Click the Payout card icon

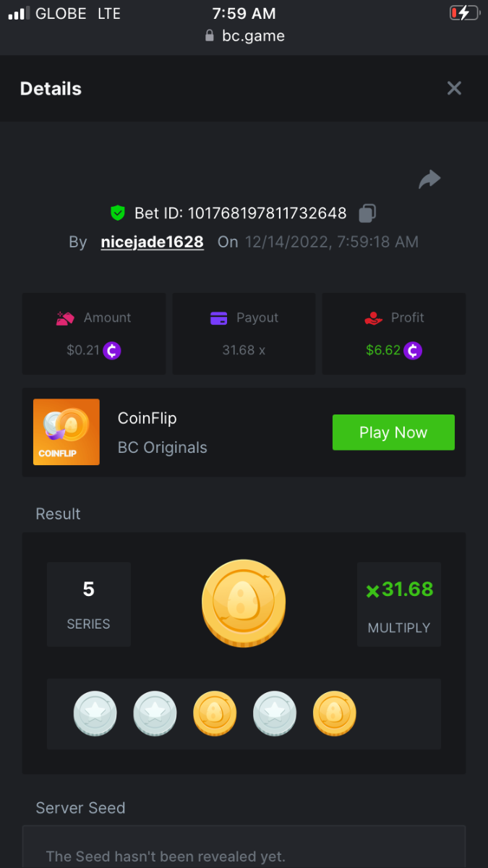pyautogui.click(x=219, y=318)
